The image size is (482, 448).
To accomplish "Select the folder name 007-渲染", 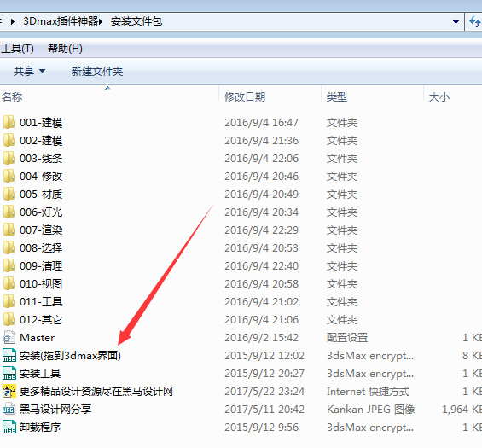I will point(41,230).
